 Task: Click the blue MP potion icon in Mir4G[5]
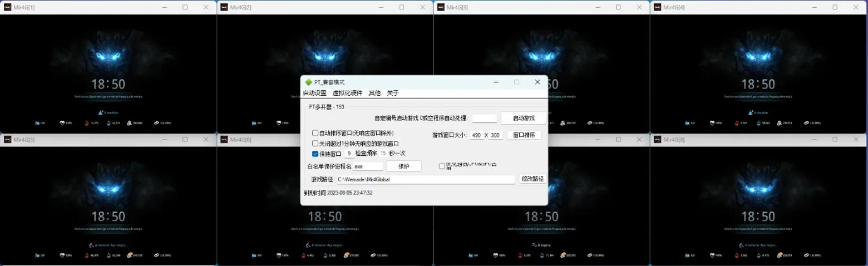tap(108, 255)
